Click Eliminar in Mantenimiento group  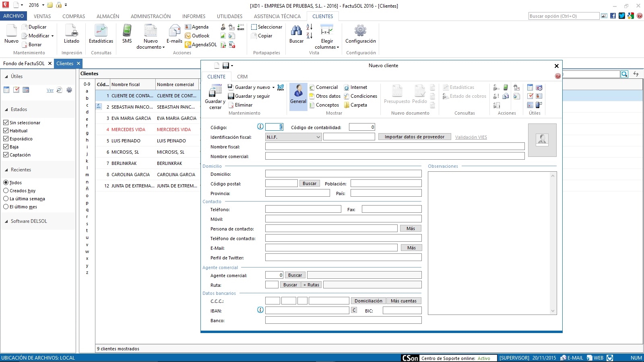click(240, 105)
